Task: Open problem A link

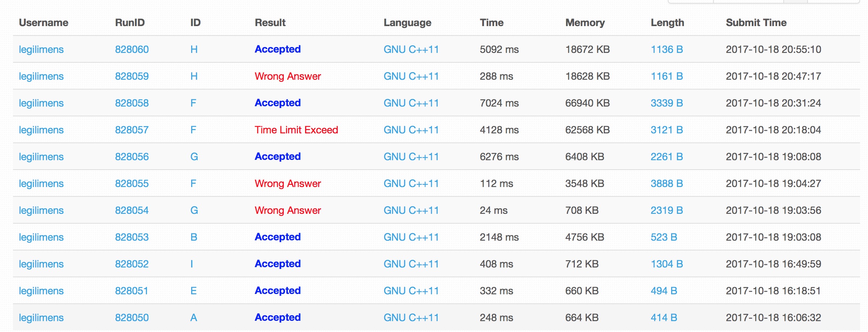Action: click(194, 318)
